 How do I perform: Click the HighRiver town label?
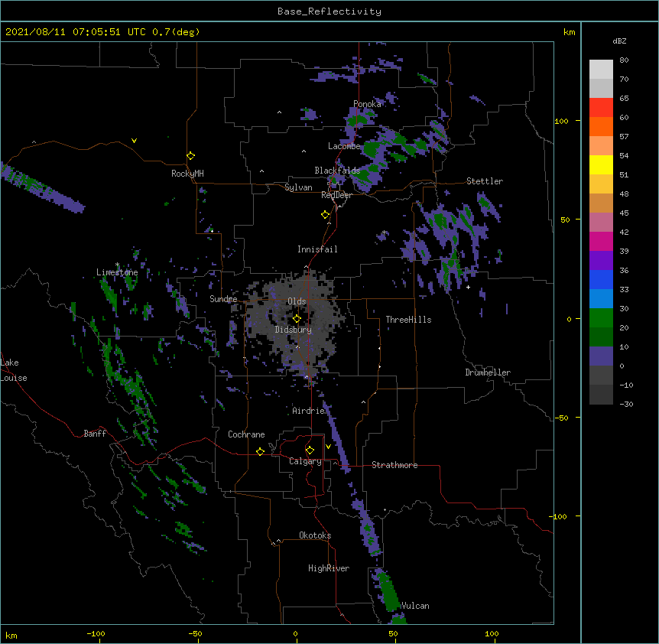click(329, 568)
